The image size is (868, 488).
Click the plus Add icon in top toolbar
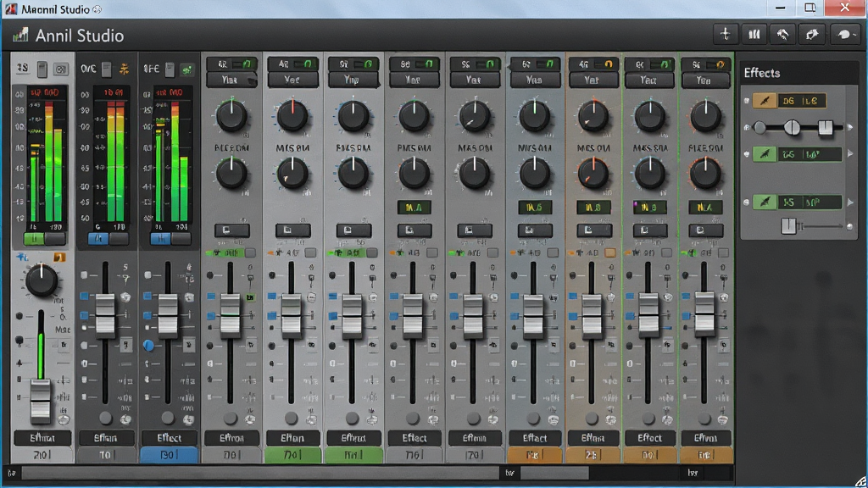(x=726, y=34)
